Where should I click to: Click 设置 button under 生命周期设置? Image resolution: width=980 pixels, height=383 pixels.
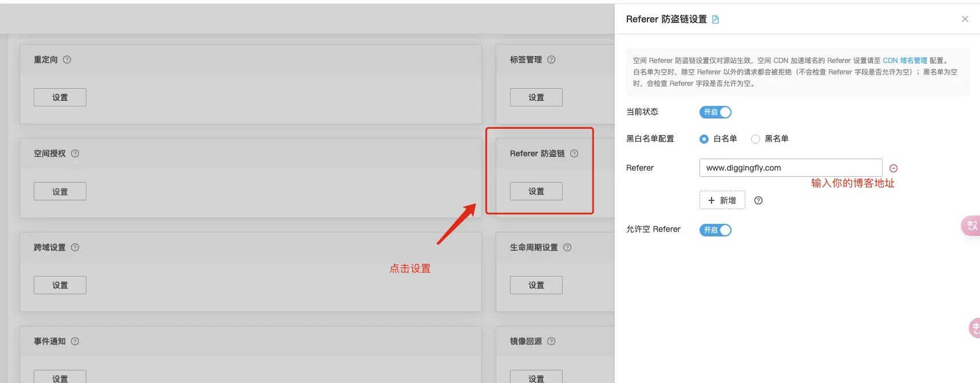[536, 285]
